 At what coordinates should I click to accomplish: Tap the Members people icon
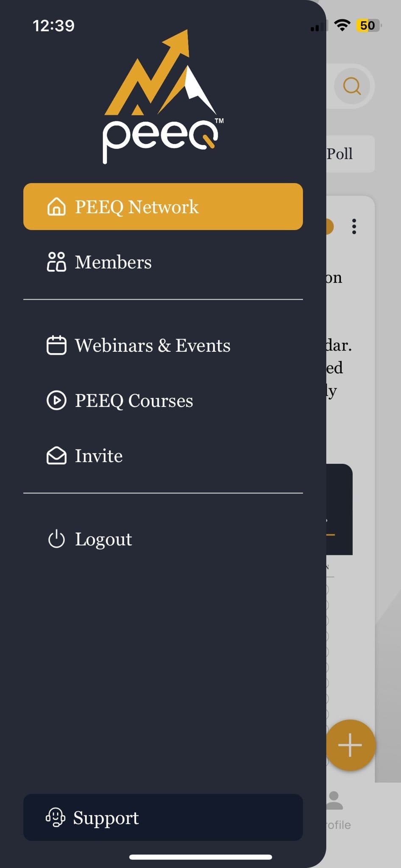(x=56, y=262)
